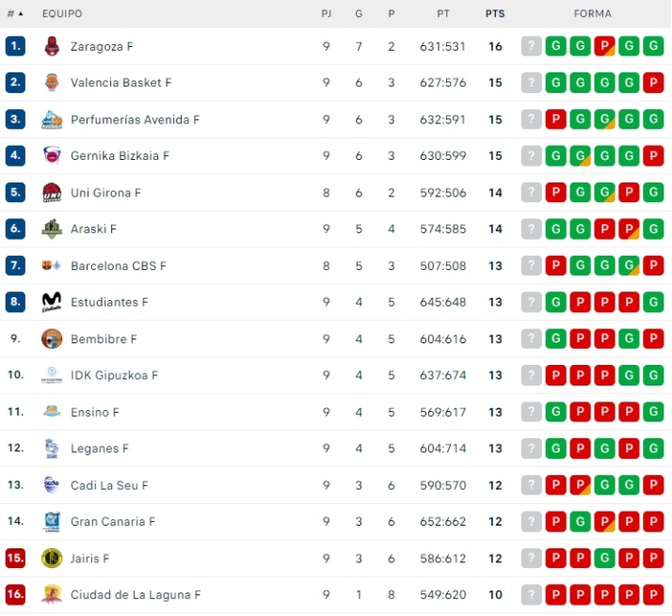Click the Estudiantes F team logo
This screenshot has height=616, width=672.
52,303
